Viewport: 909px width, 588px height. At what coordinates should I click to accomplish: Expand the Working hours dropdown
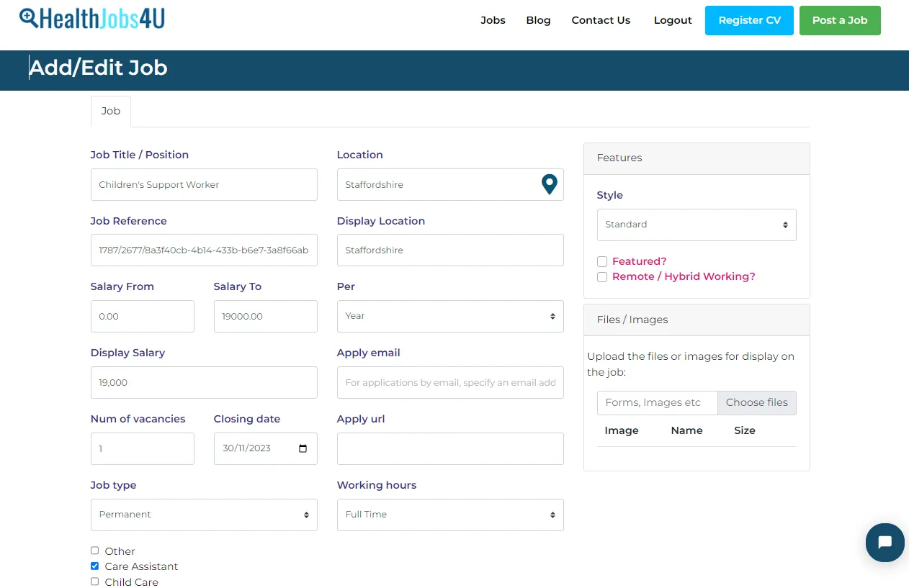click(x=450, y=515)
